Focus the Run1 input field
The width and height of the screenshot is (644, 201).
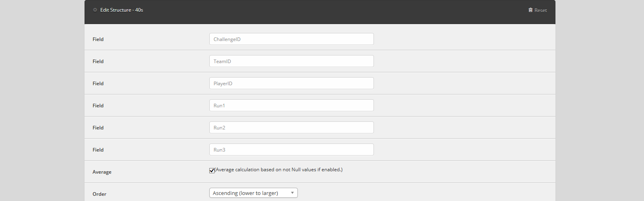pos(291,105)
